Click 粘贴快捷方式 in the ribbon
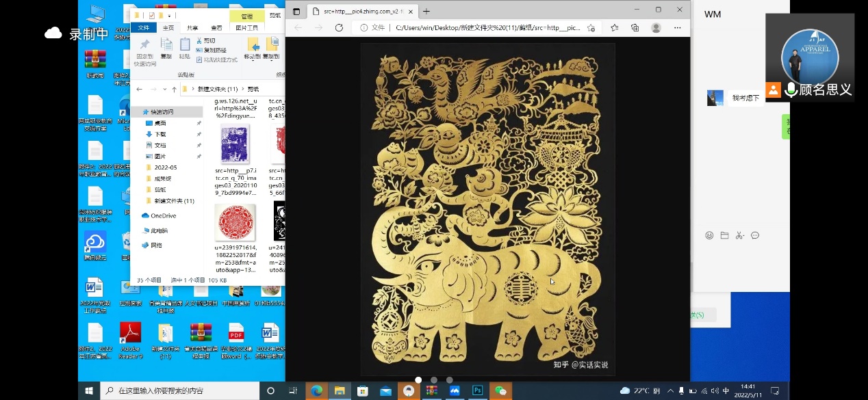This screenshot has width=868, height=400. (x=216, y=59)
